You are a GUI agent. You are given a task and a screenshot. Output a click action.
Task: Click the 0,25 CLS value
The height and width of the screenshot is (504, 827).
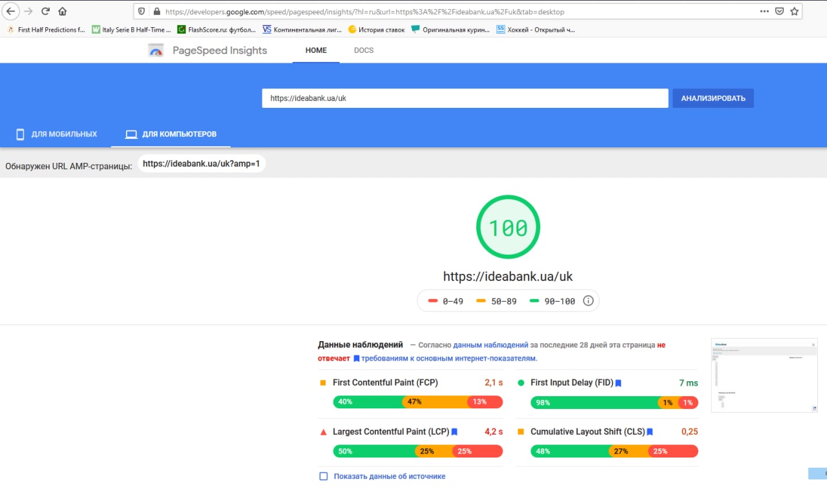pyautogui.click(x=689, y=432)
